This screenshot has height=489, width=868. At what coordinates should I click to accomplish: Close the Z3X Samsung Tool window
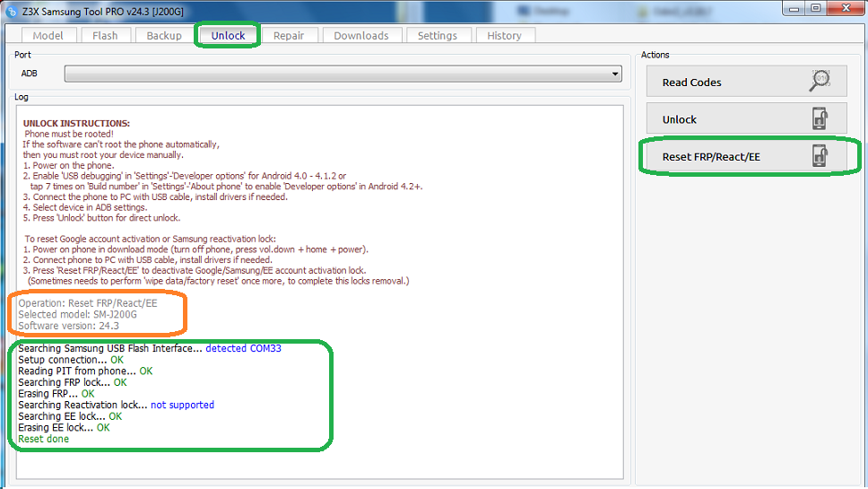click(846, 8)
